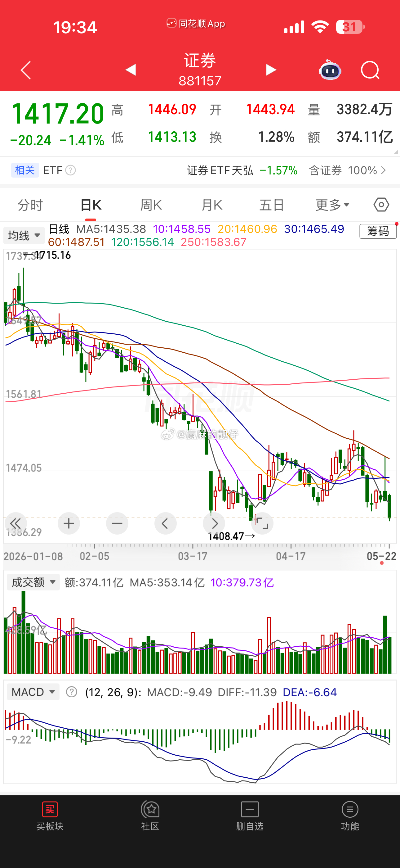Switch to previous sector with left triangle
Screen dimensions: 400x868
click(130, 70)
